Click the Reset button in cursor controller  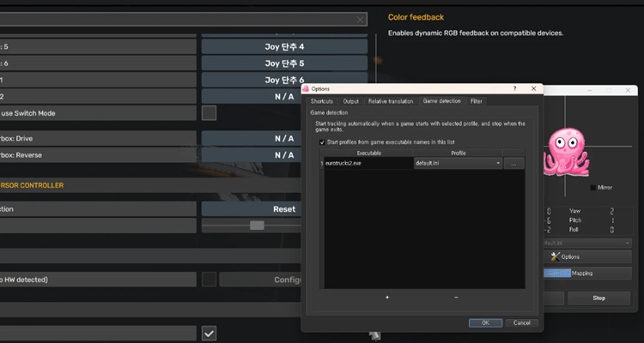point(252,209)
